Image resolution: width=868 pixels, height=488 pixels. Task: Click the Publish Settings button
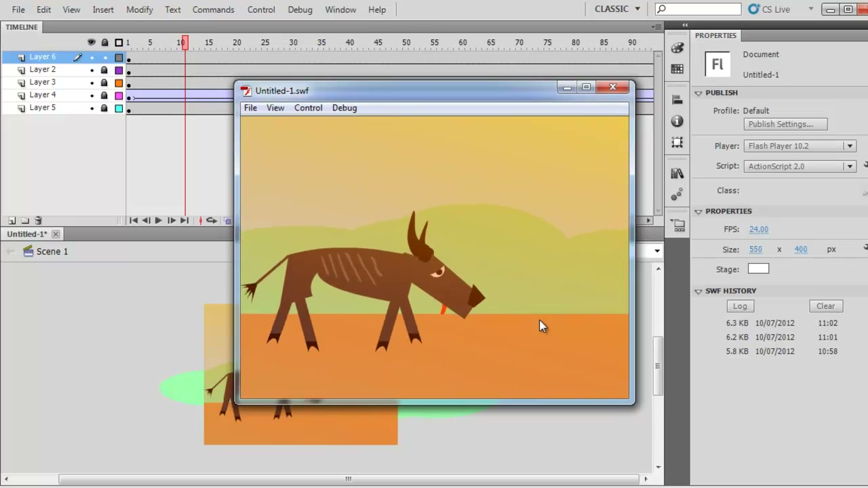coord(785,124)
